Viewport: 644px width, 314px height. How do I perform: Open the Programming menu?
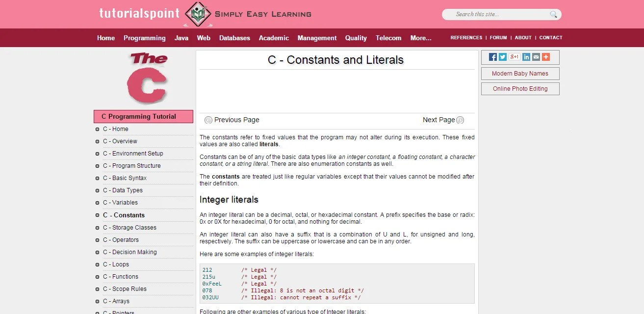[145, 38]
